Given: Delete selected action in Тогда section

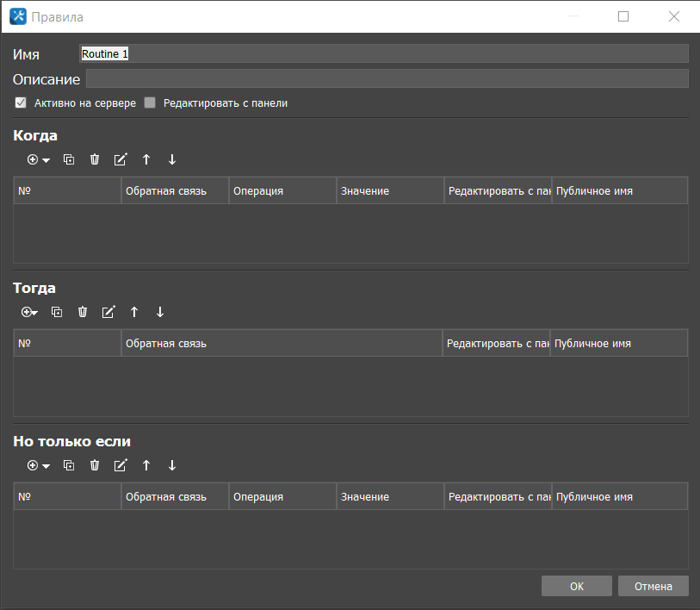Looking at the screenshot, I should (83, 312).
